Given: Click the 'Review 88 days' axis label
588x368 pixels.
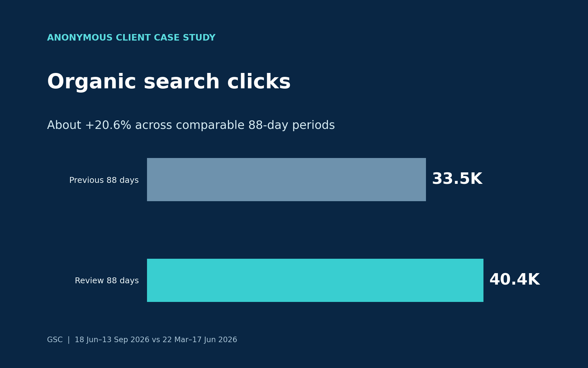Looking at the screenshot, I should pyautogui.click(x=107, y=281).
